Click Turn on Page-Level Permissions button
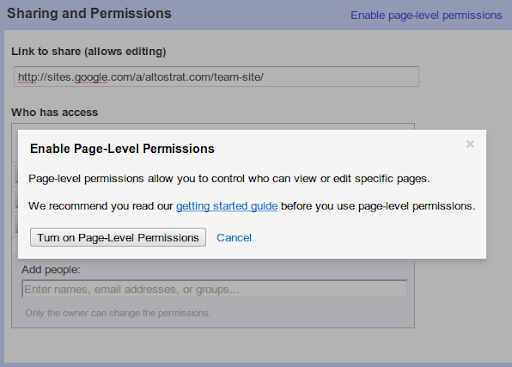The width and height of the screenshot is (512, 367). (118, 237)
